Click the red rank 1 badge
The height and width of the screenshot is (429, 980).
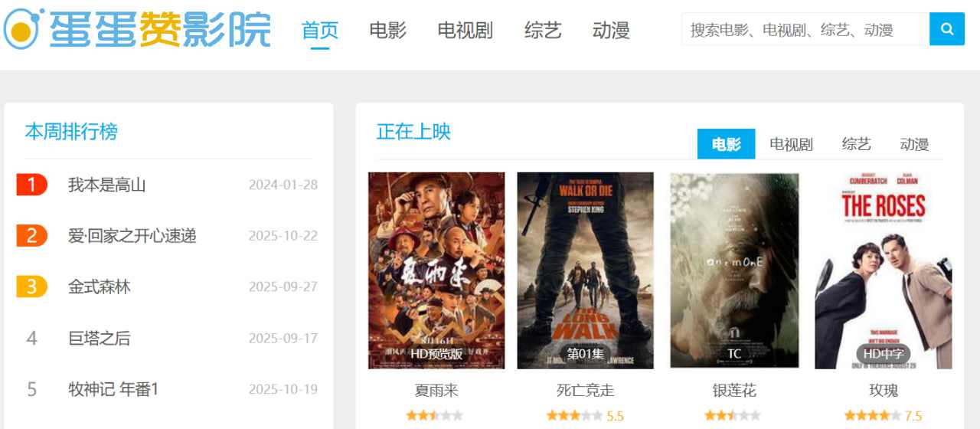coord(31,185)
